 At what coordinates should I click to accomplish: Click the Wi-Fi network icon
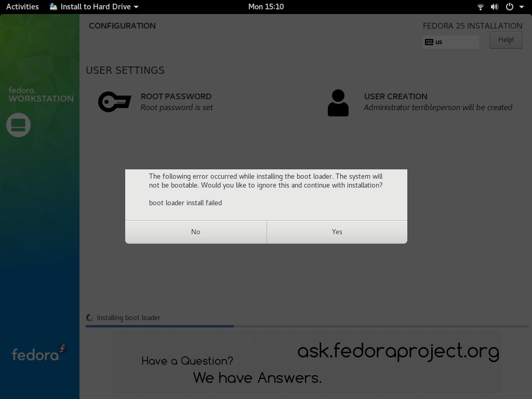point(481,7)
